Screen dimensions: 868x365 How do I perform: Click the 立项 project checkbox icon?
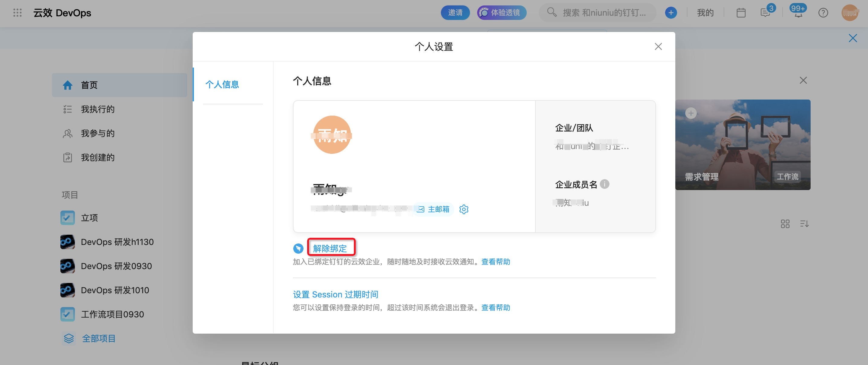click(68, 218)
